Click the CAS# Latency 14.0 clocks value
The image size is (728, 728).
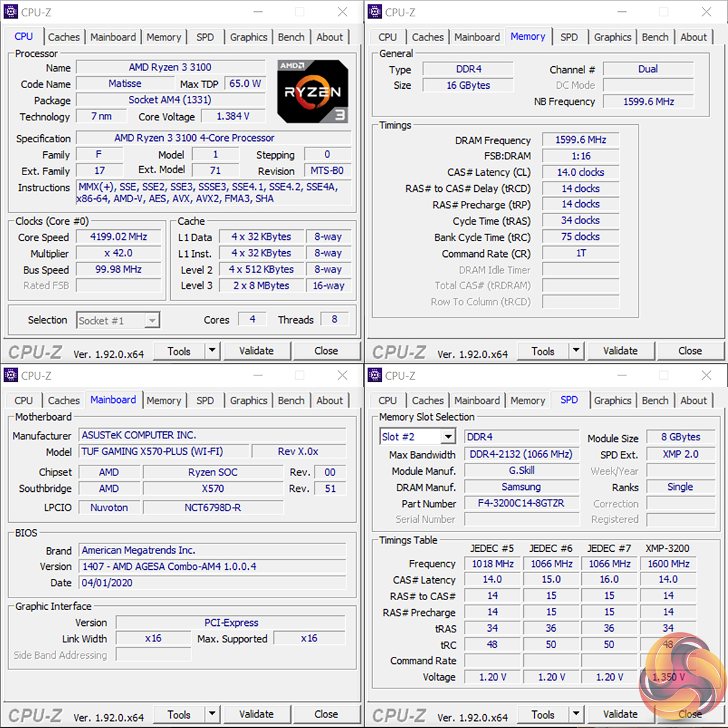[x=581, y=173]
